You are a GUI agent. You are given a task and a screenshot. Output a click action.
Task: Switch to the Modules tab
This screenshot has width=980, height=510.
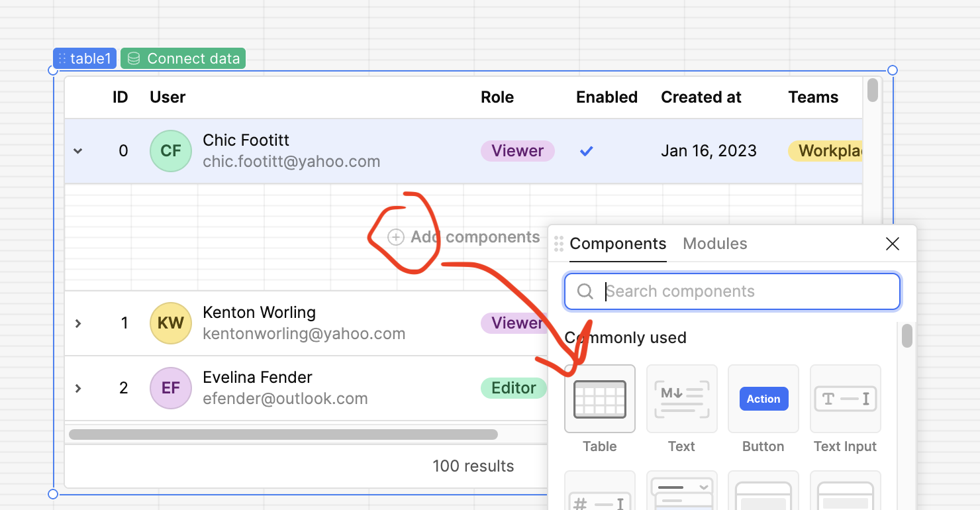[714, 244]
